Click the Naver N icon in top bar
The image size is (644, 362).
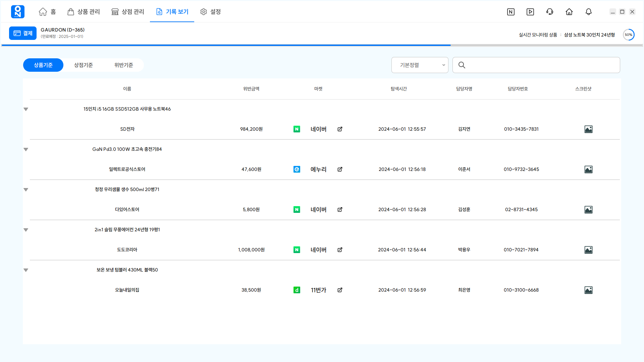click(511, 12)
